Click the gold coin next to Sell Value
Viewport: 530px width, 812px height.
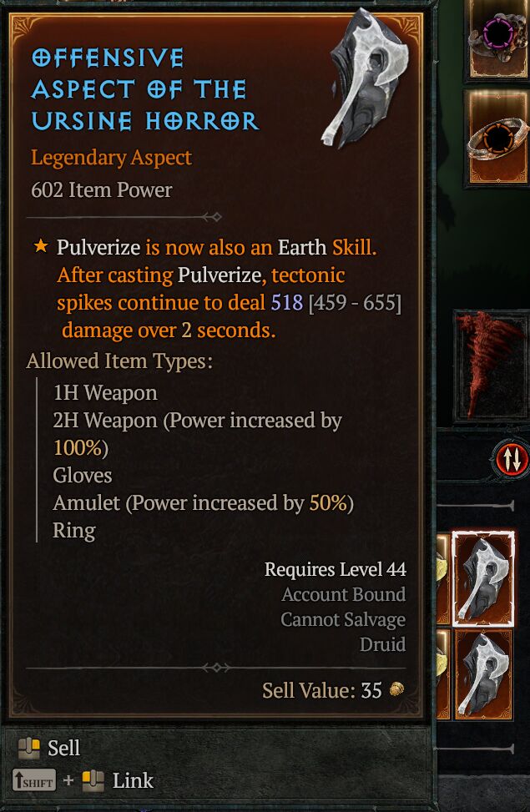[x=396, y=689]
